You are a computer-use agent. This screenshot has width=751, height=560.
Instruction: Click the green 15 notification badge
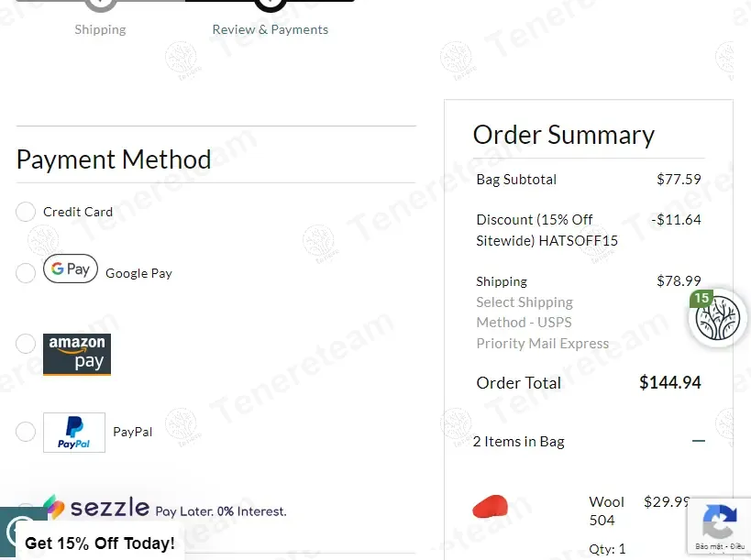coord(701,298)
